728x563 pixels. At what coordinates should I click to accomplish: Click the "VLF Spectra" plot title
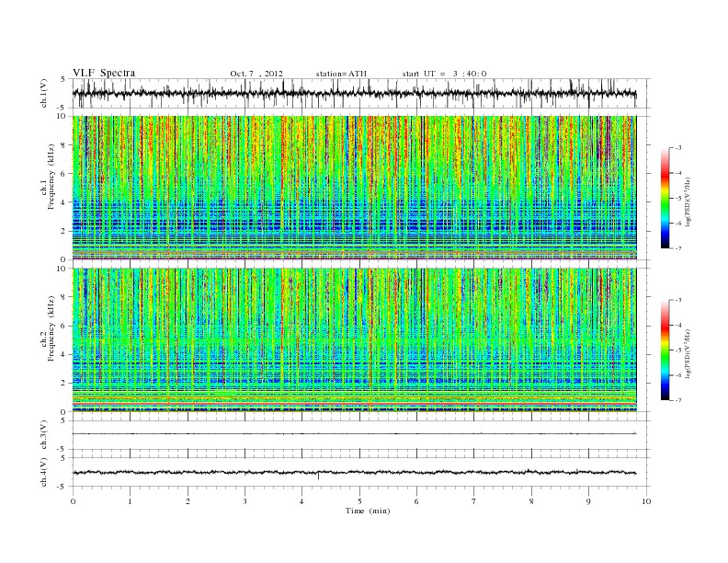pos(104,73)
